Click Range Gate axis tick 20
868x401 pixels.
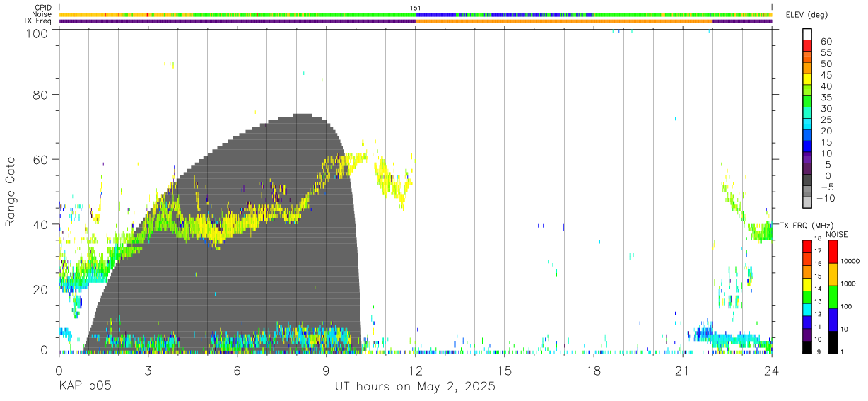(x=42, y=289)
